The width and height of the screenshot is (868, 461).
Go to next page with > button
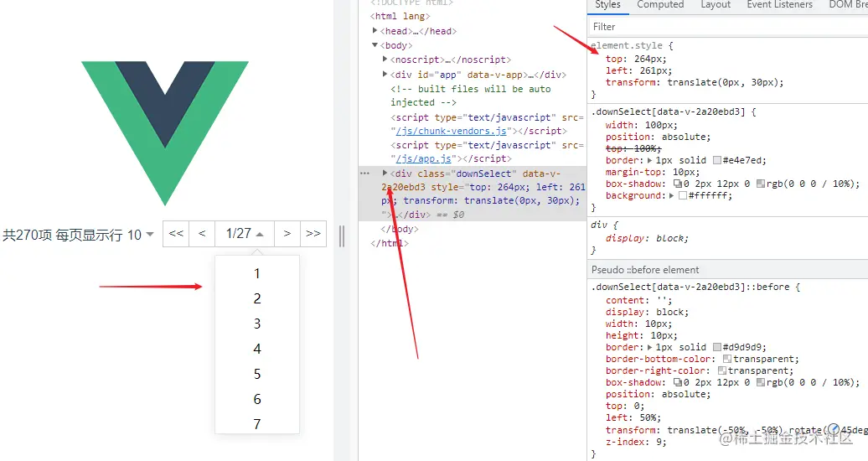click(287, 234)
